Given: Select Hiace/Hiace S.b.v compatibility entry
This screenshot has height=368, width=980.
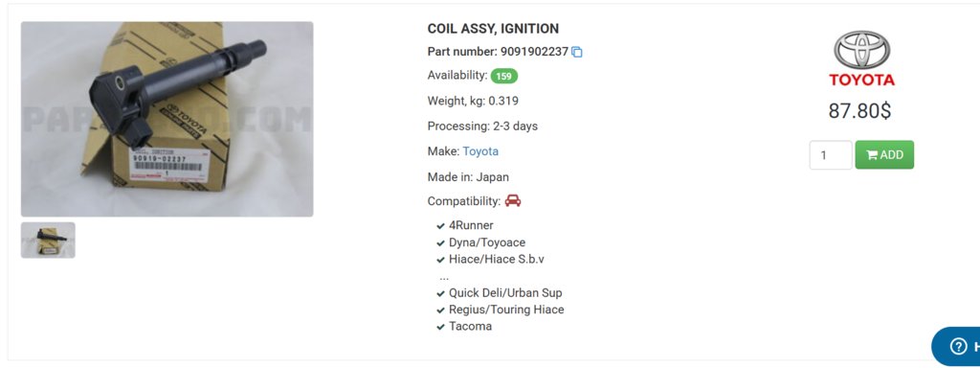Looking at the screenshot, I should [x=497, y=259].
